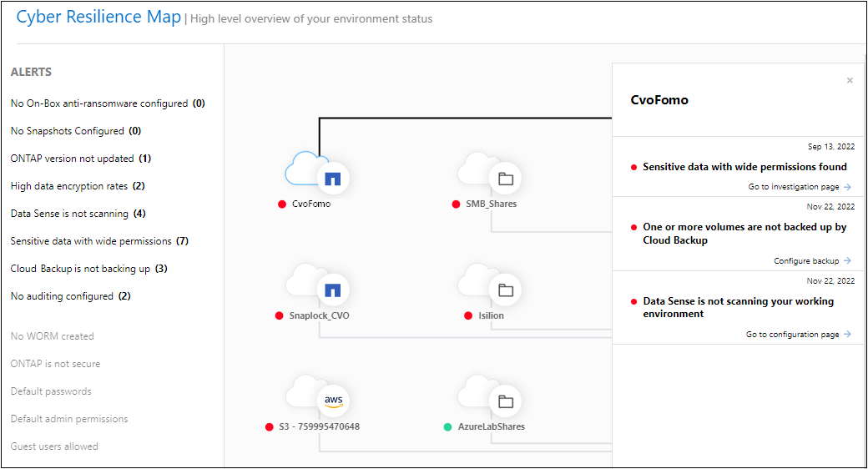Screen dimensions: 868x469
Task: Click the arrow beside Configure backup
Action: 847,261
